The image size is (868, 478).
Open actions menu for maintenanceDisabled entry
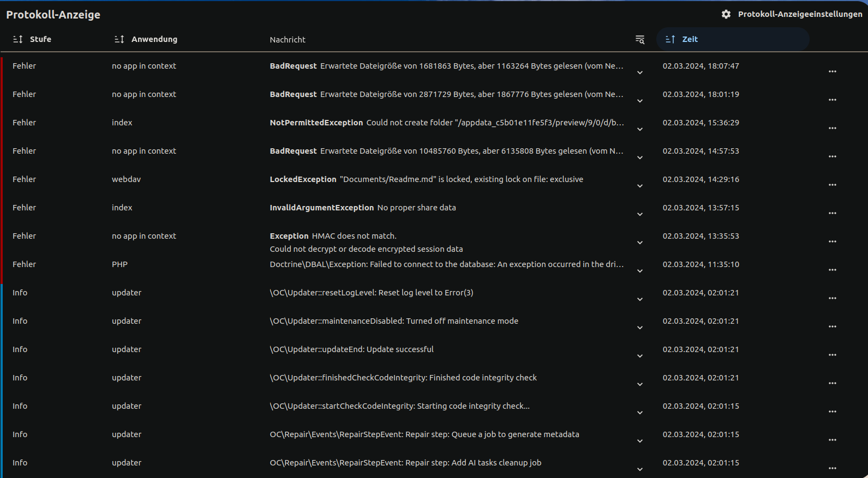pos(833,326)
